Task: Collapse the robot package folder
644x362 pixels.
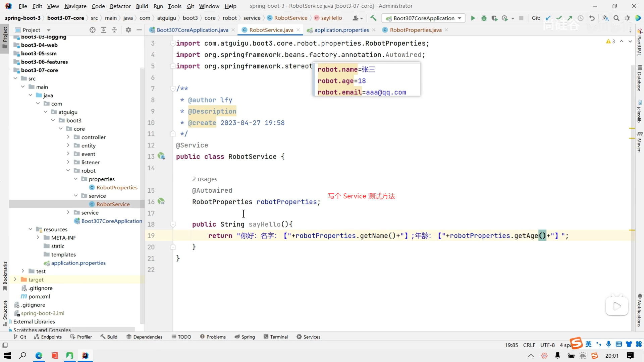Action: [x=68, y=170]
